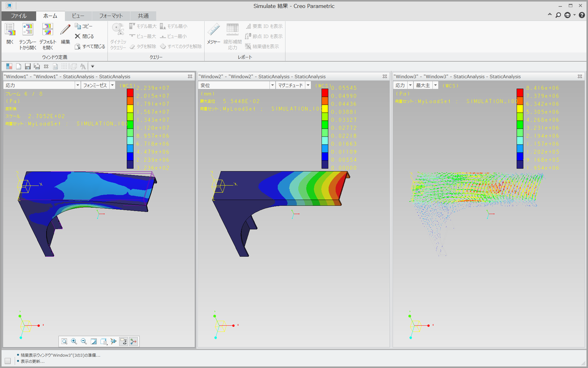Switch to the 共通 (Common) ribbon tab

coord(144,16)
